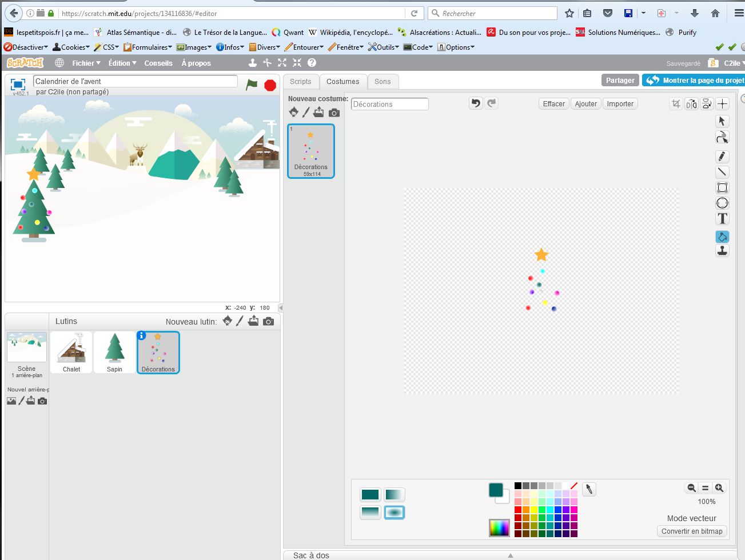Viewport: 745px width, 560px height.
Task: Click the Partager button
Action: pyautogui.click(x=620, y=81)
